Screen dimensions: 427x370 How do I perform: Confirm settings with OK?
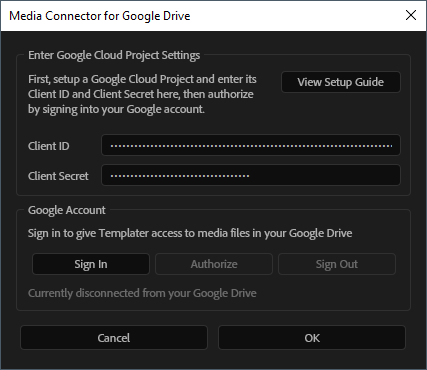pos(312,338)
